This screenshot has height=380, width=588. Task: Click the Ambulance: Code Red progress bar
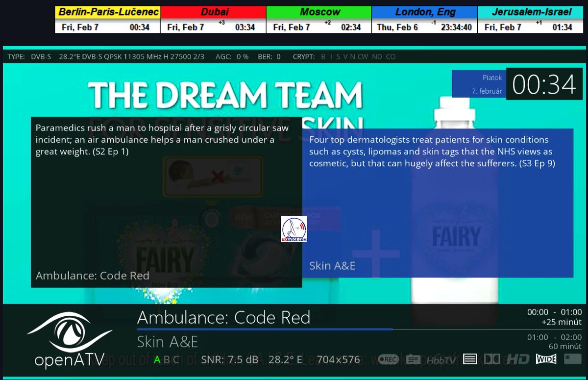click(x=265, y=329)
